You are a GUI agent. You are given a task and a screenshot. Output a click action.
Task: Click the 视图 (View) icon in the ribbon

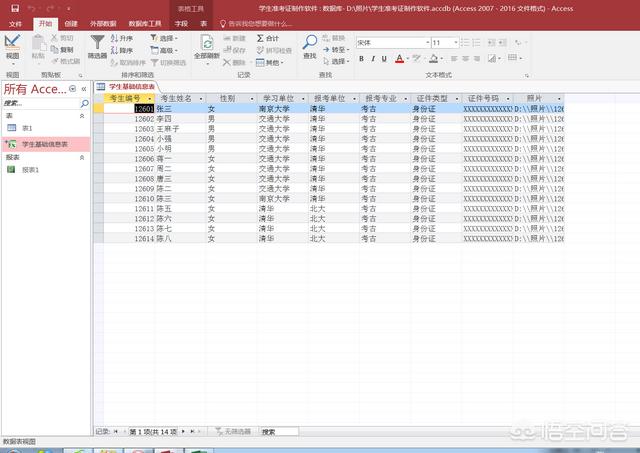[12, 45]
